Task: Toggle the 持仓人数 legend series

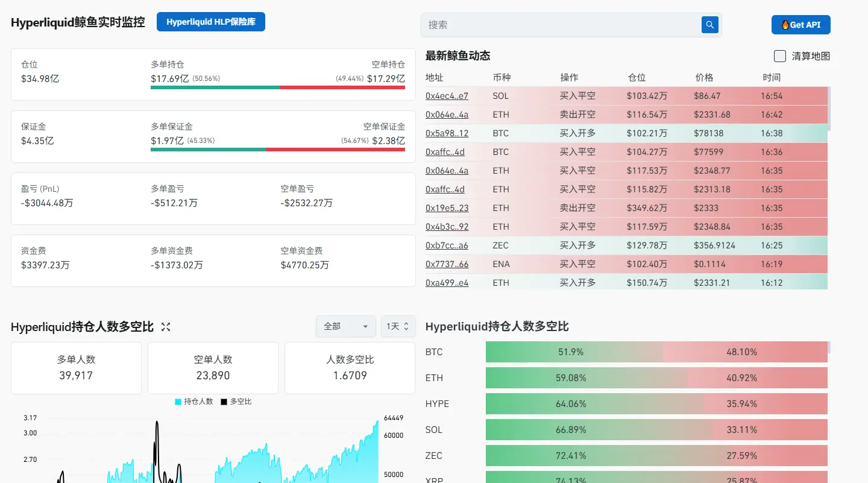Action: pyautogui.click(x=194, y=402)
